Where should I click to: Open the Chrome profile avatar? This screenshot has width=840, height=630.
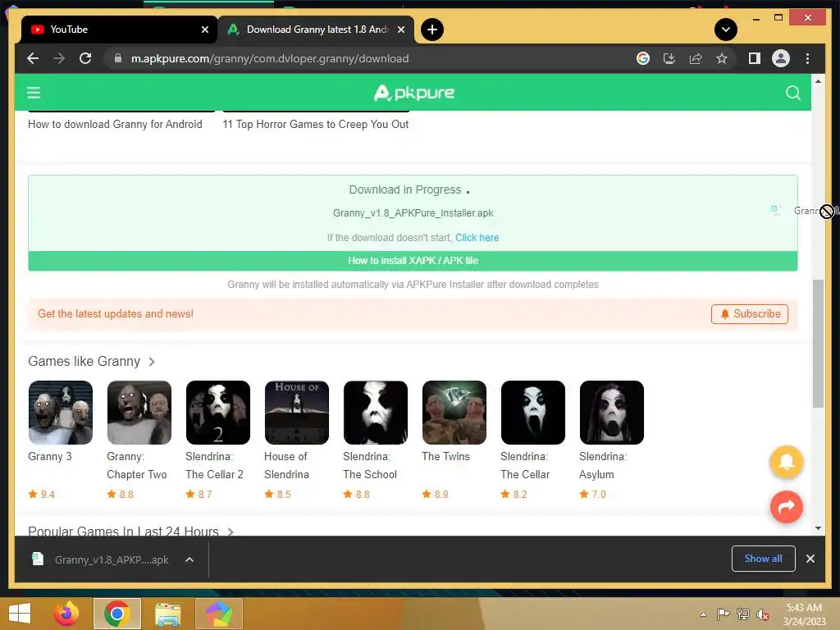point(781,58)
